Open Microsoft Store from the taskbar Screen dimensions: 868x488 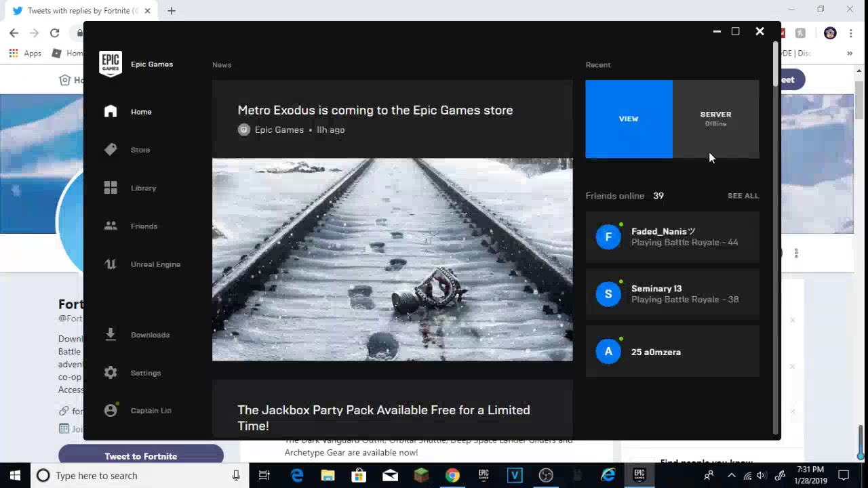(x=359, y=476)
